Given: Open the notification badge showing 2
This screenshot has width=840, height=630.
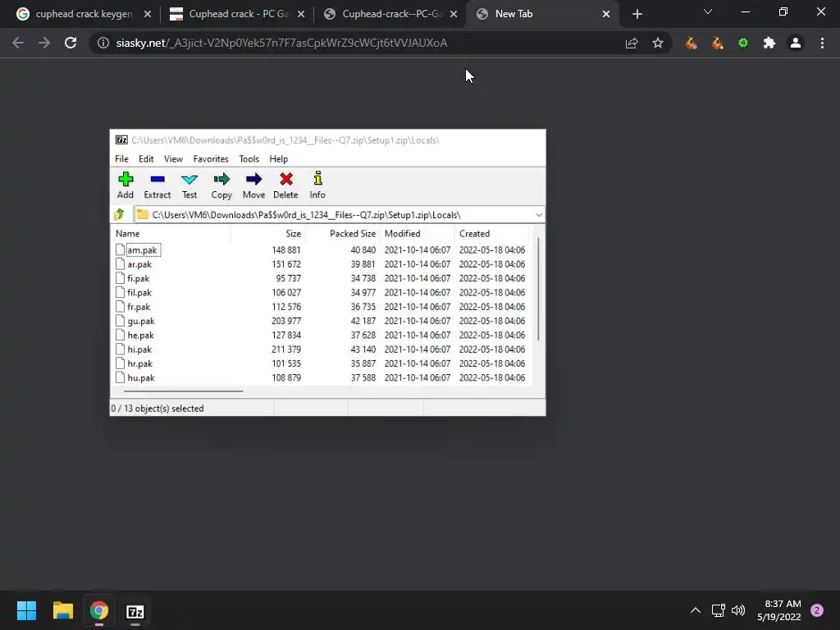Looking at the screenshot, I should (817, 610).
